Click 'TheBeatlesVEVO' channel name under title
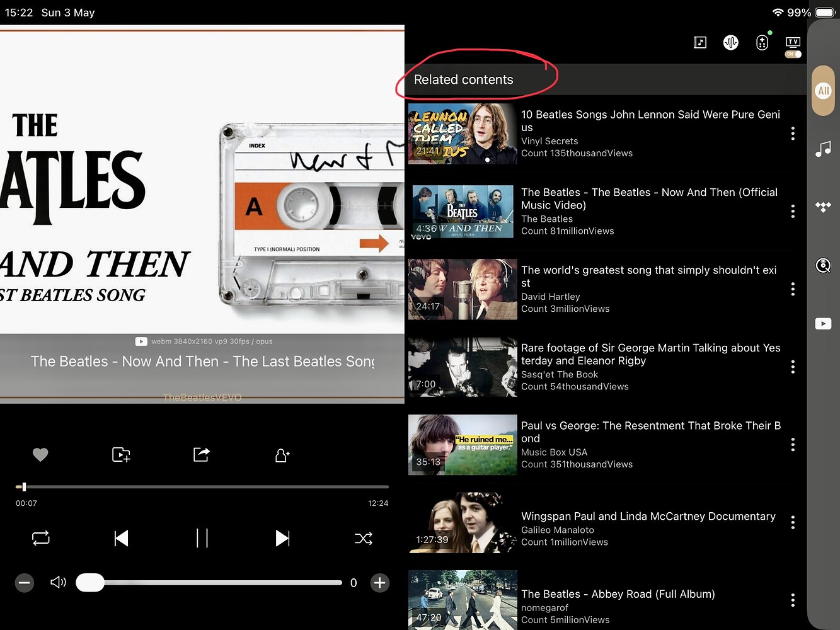Image resolution: width=840 pixels, height=630 pixels. [202, 398]
